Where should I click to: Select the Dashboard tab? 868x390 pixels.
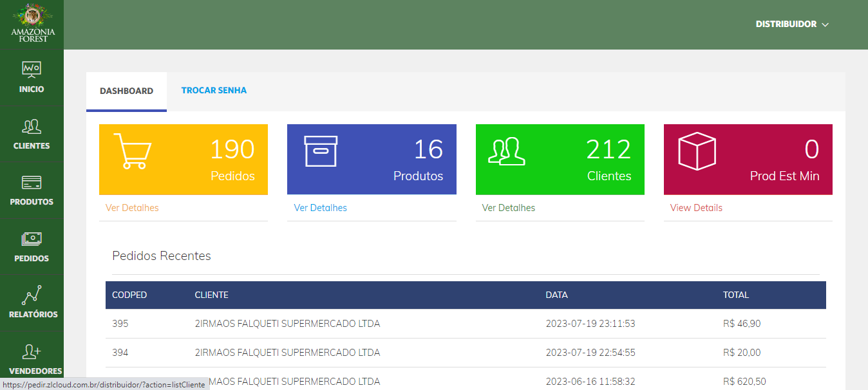click(126, 90)
